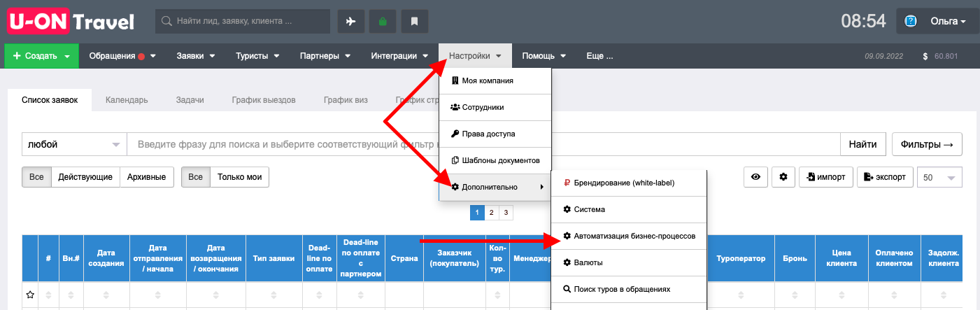Toggle Только мои requests filter
980x310 pixels.
coord(239,177)
